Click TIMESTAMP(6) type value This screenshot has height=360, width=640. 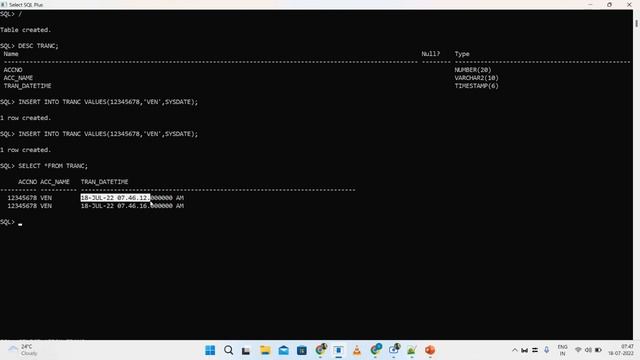[476, 86]
